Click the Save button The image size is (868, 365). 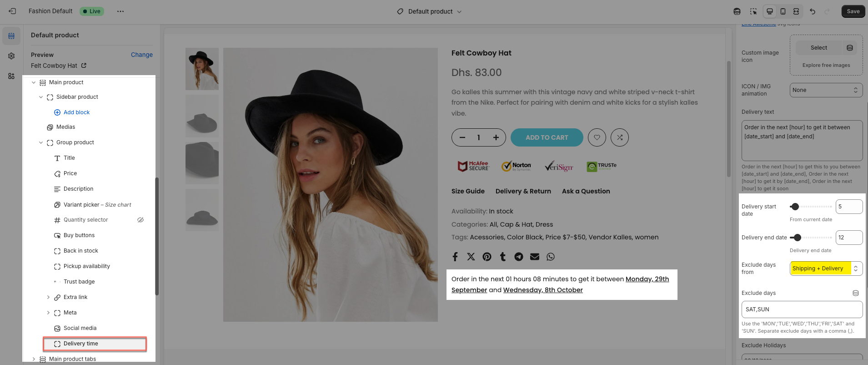[x=853, y=11]
